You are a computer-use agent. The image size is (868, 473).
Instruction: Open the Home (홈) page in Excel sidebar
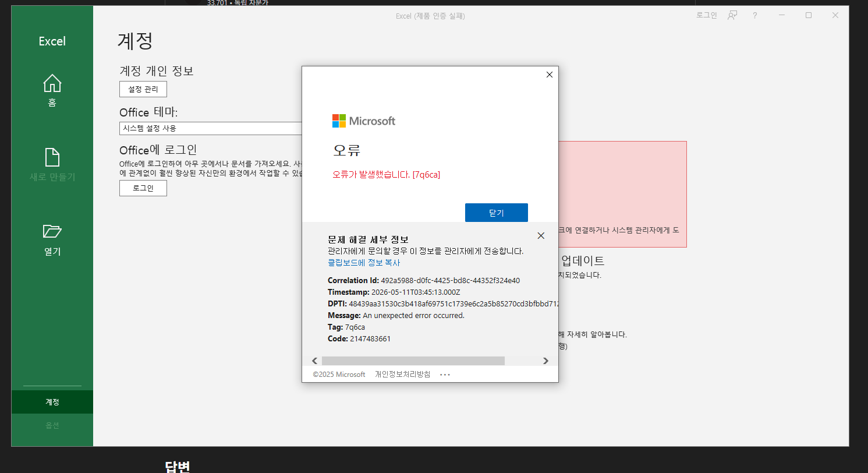[52, 91]
